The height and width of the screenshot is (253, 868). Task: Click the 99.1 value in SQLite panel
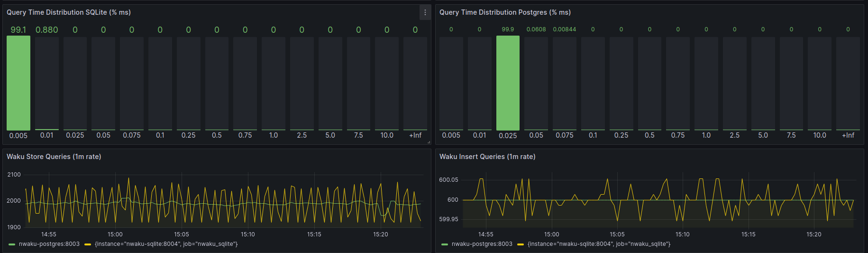tap(18, 30)
